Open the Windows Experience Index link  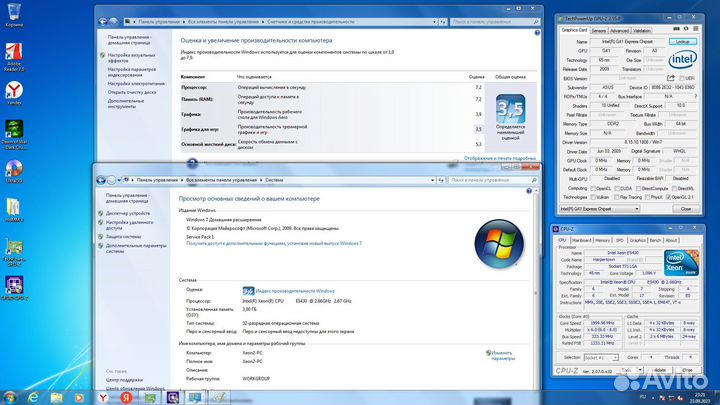295,291
